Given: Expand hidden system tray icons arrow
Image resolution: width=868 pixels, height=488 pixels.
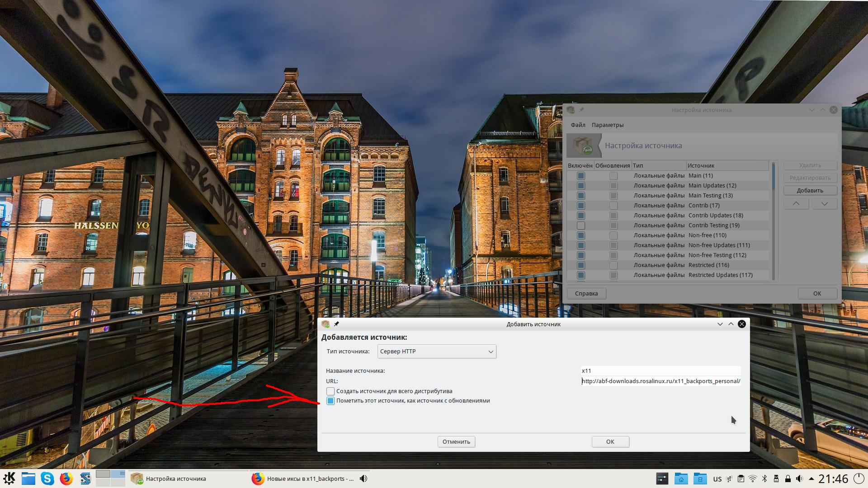Looking at the screenshot, I should 811,479.
